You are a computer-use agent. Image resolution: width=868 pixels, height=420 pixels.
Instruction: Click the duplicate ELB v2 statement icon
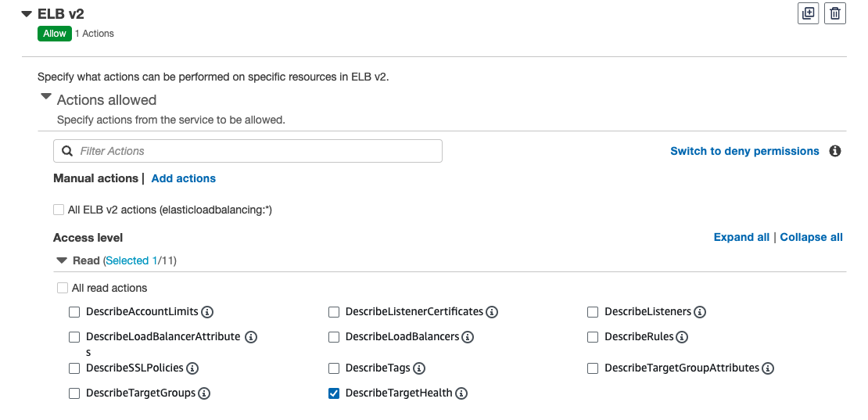pyautogui.click(x=809, y=13)
